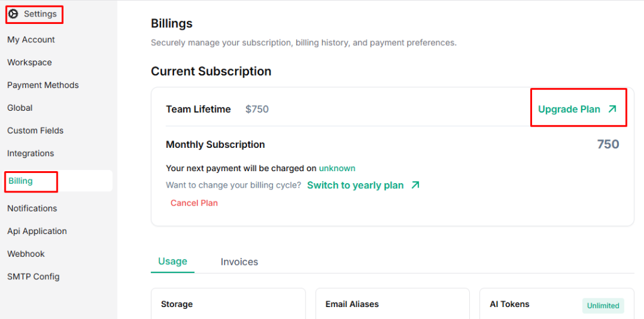The image size is (644, 319).
Task: Switch to the Invoices tab
Action: pos(239,262)
